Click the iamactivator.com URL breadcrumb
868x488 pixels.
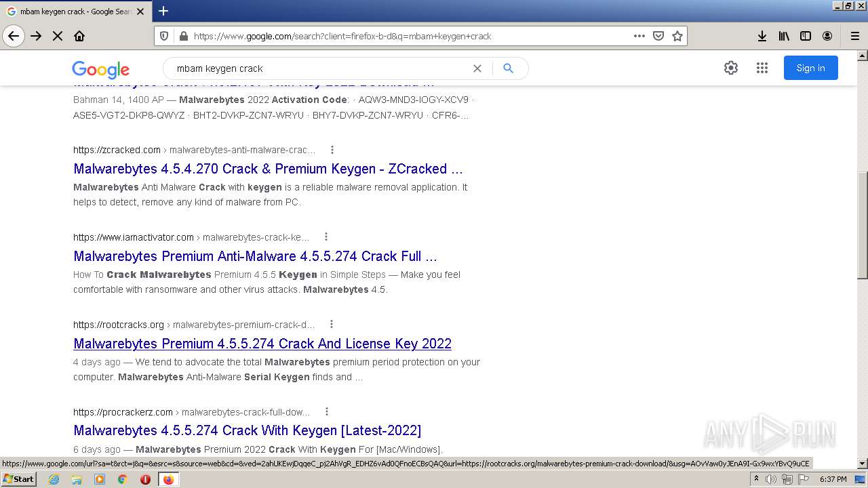(191, 237)
